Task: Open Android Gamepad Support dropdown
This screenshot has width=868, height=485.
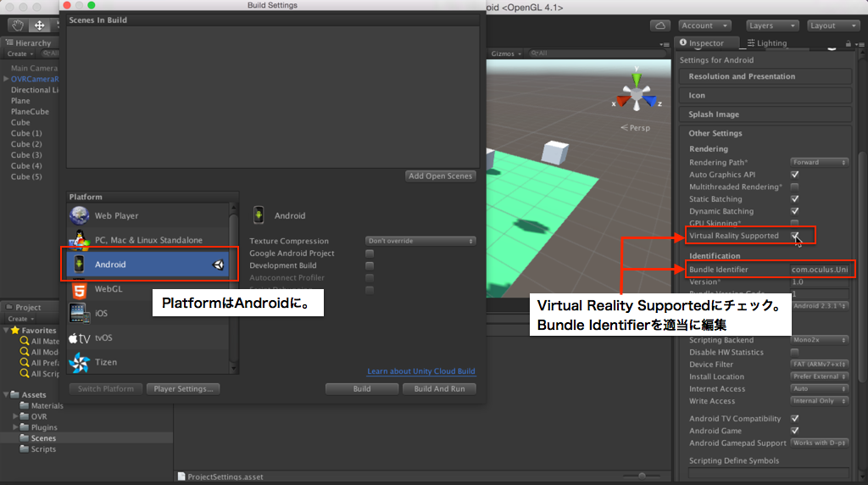Action: coord(820,443)
